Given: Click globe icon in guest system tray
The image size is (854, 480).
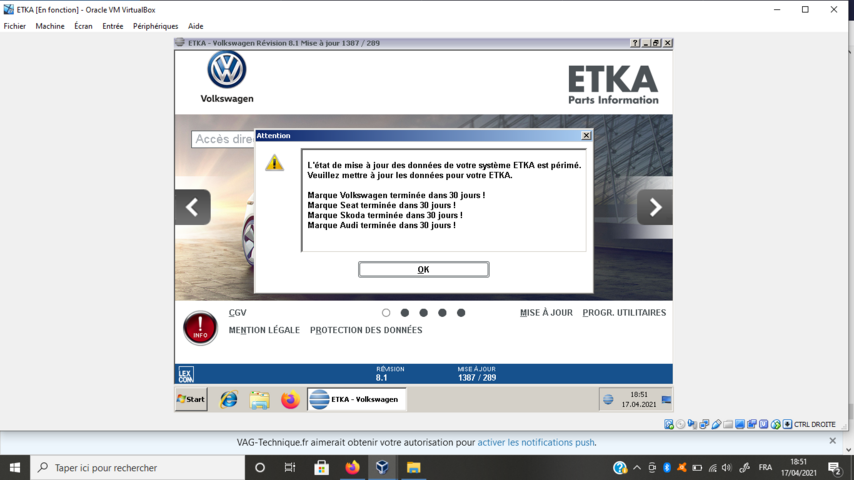Looking at the screenshot, I should [608, 400].
